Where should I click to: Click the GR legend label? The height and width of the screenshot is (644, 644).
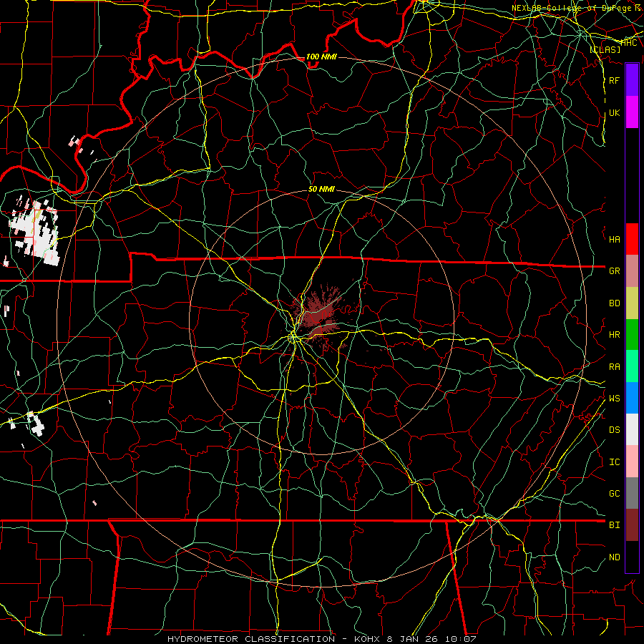coord(614,271)
